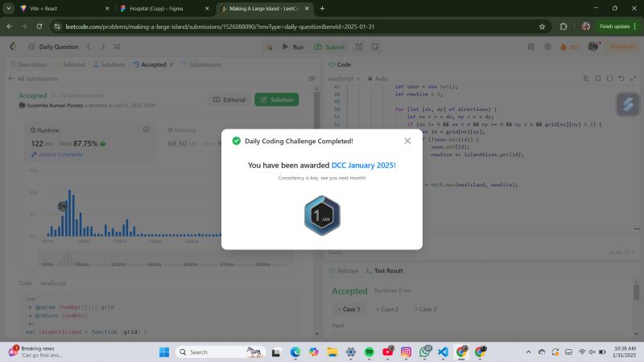Click the address bar URL
This screenshot has width=644, height=362.
point(220,27)
